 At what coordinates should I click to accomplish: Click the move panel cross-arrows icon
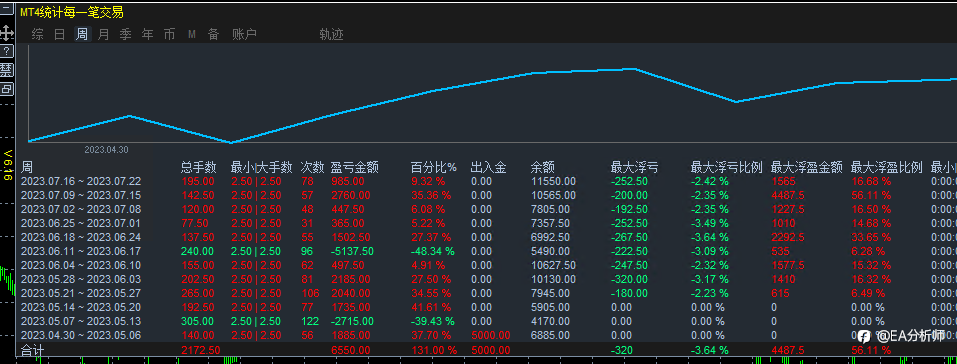(7, 32)
